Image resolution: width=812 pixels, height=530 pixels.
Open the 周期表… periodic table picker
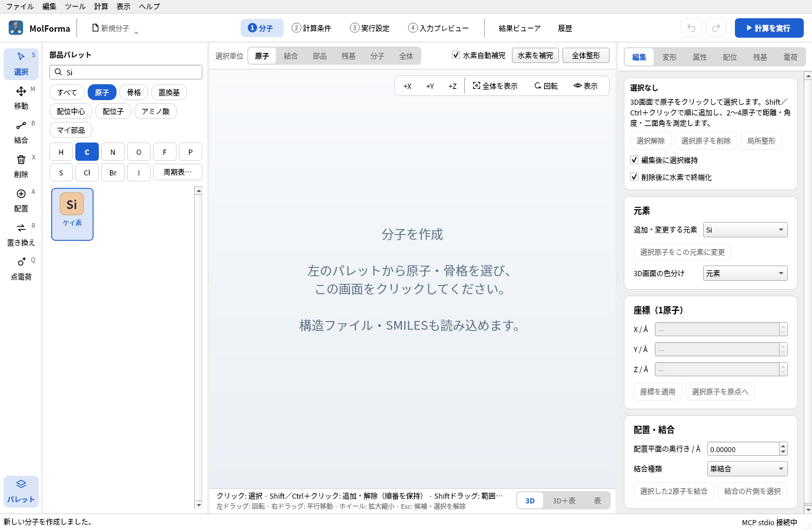pyautogui.click(x=178, y=172)
